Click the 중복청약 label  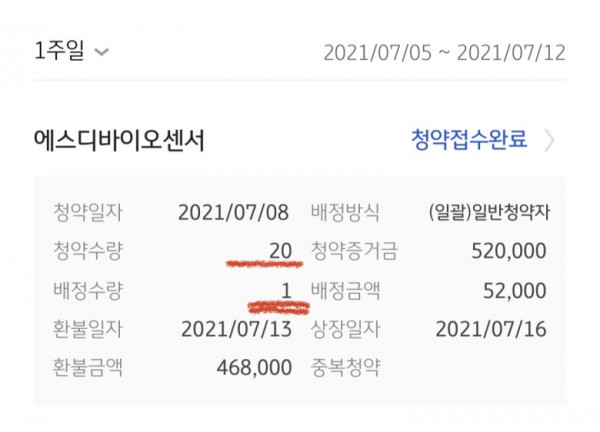tap(345, 368)
